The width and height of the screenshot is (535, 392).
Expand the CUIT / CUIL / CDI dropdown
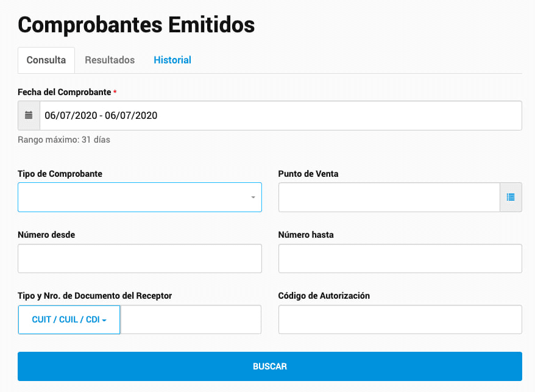coord(69,319)
